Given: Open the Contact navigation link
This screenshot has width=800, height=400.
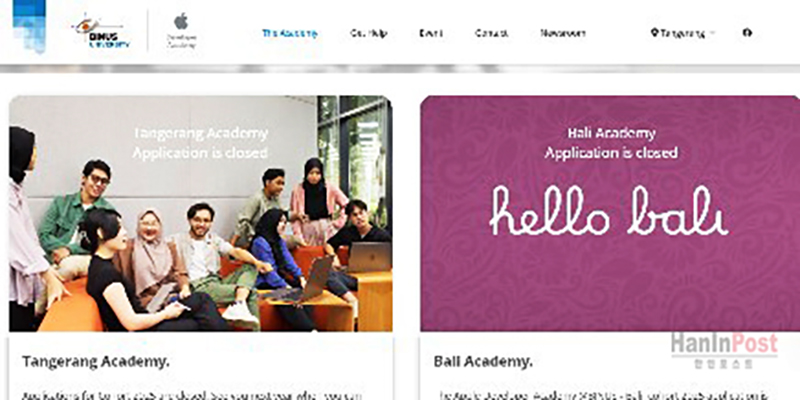Looking at the screenshot, I should pos(491,33).
